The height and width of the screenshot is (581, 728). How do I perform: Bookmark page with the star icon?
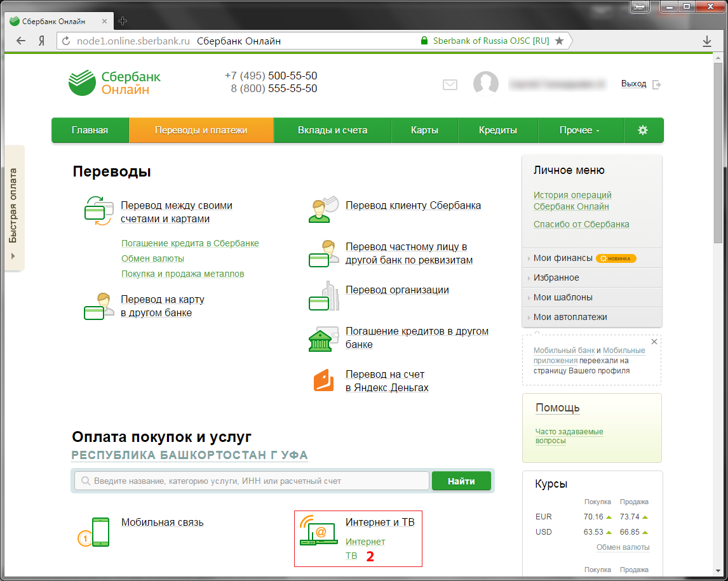[x=560, y=41]
